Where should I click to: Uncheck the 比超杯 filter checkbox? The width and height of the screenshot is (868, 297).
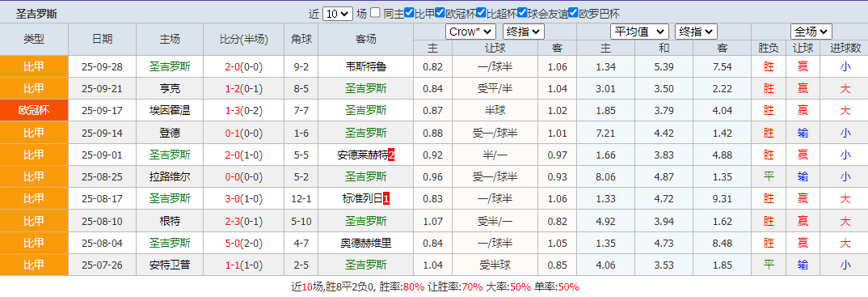[482, 13]
